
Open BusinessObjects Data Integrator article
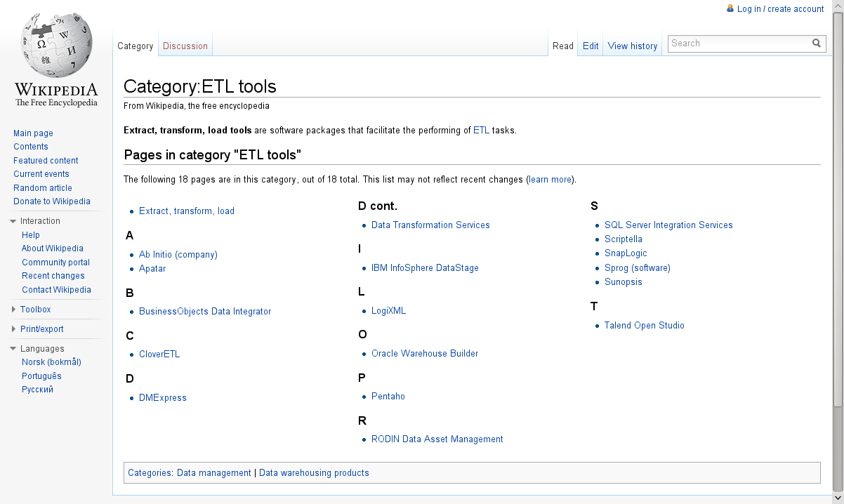click(x=205, y=312)
